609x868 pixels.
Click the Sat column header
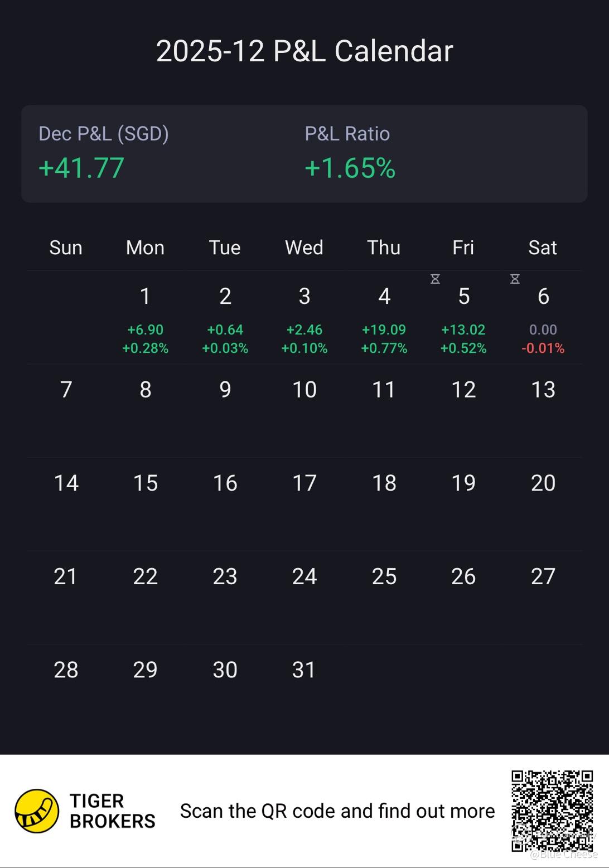pyautogui.click(x=543, y=248)
